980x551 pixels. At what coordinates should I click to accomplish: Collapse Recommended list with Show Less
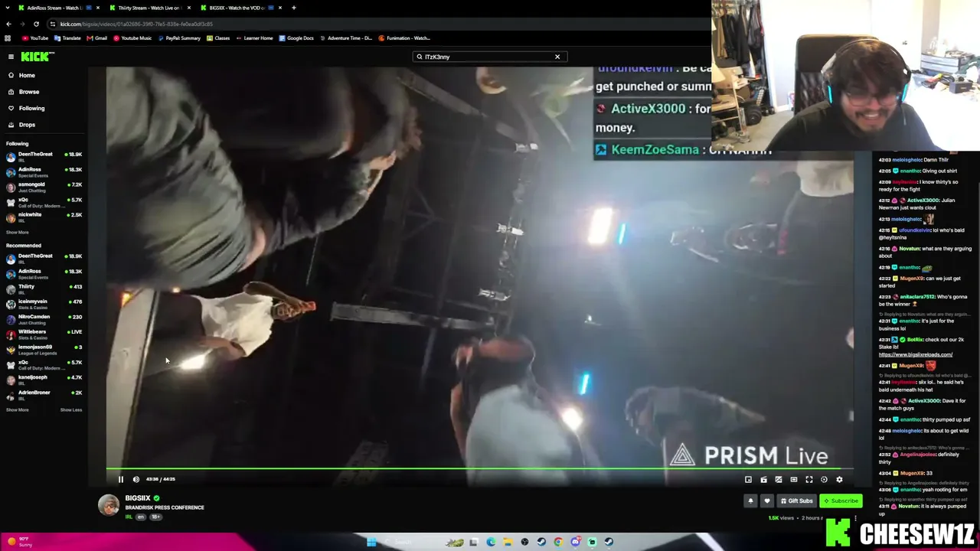click(71, 410)
